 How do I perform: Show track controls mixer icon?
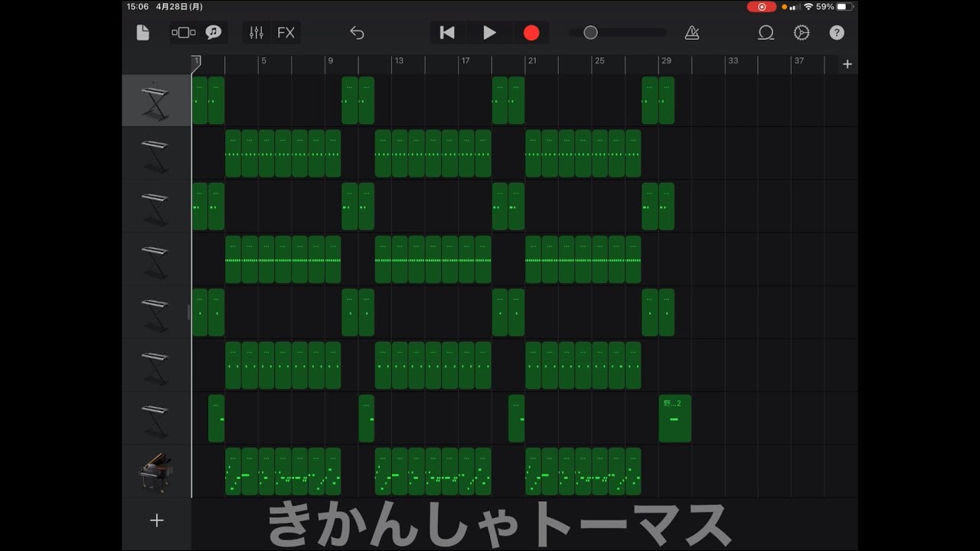click(x=256, y=32)
